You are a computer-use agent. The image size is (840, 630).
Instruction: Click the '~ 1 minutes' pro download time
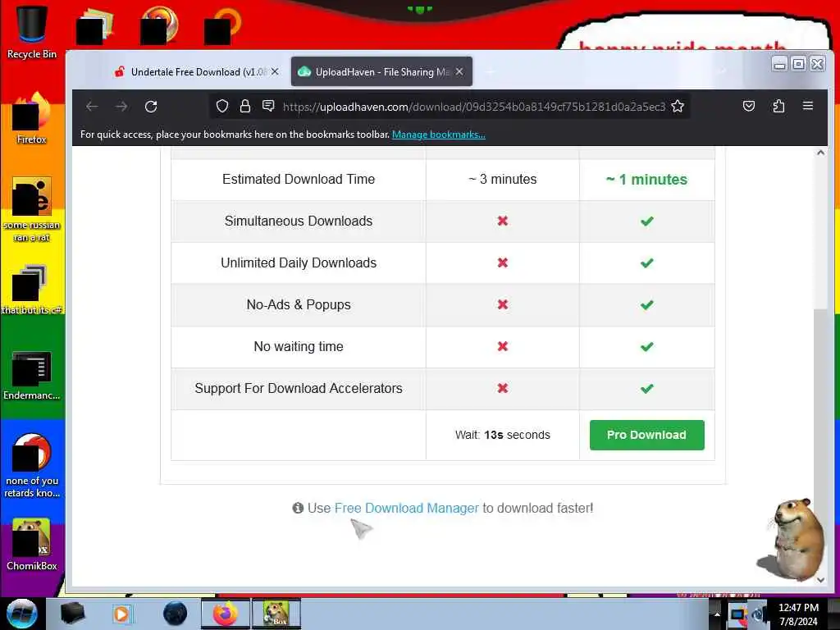[x=646, y=180]
